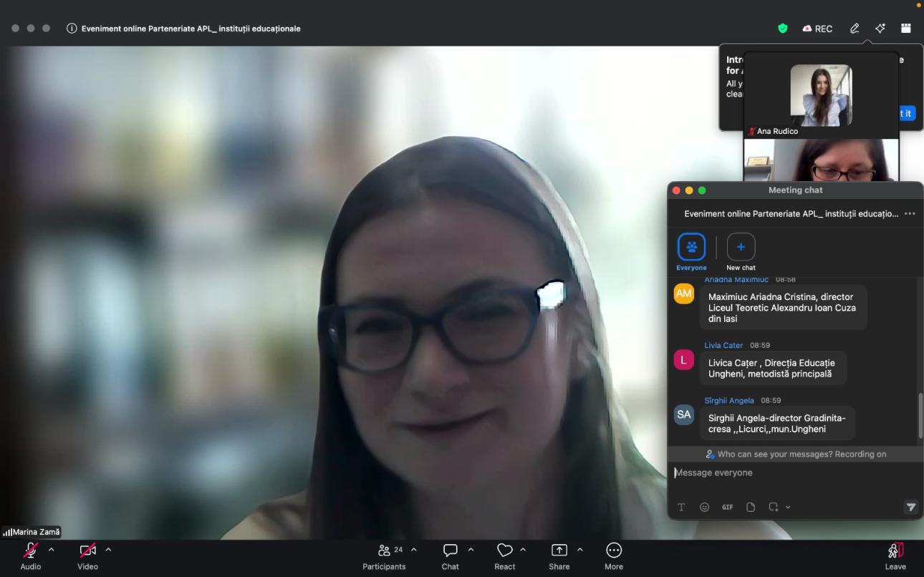
Task: Expand the arrow beside Share
Action: click(579, 550)
